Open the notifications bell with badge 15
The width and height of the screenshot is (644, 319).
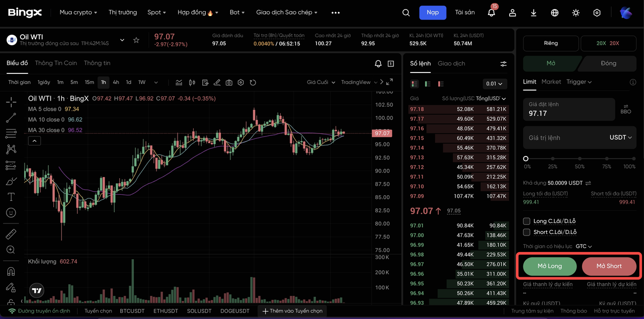pyautogui.click(x=492, y=13)
